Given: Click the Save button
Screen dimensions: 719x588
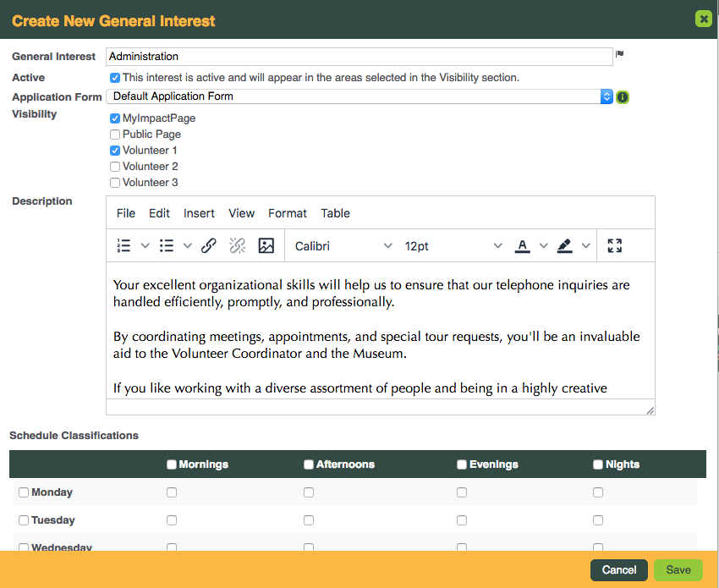Looking at the screenshot, I should point(678,570).
